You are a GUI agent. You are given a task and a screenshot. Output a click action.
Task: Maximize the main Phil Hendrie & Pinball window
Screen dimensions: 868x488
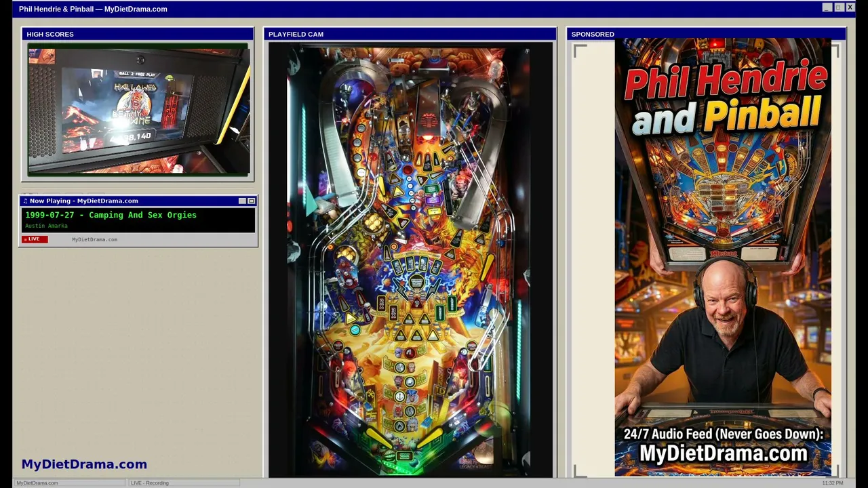[x=838, y=7]
